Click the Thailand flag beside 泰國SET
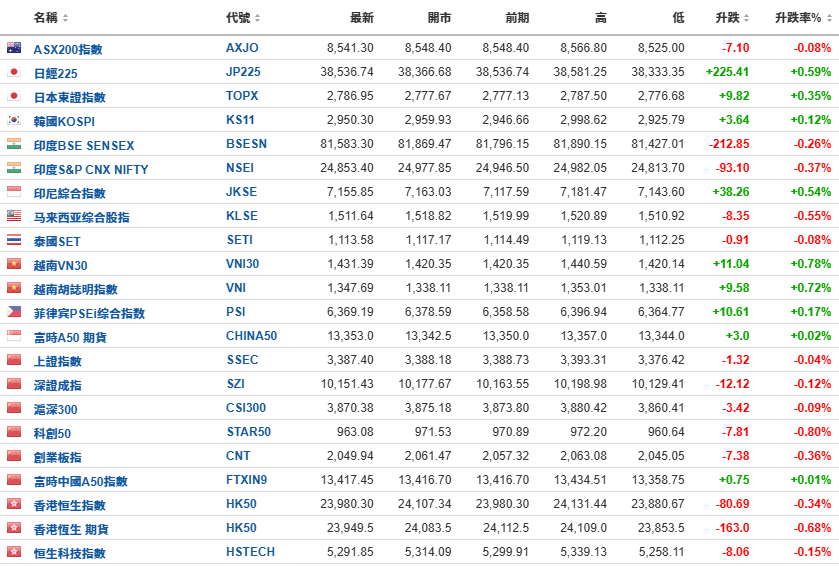This screenshot has height=566, width=839. pos(14,240)
